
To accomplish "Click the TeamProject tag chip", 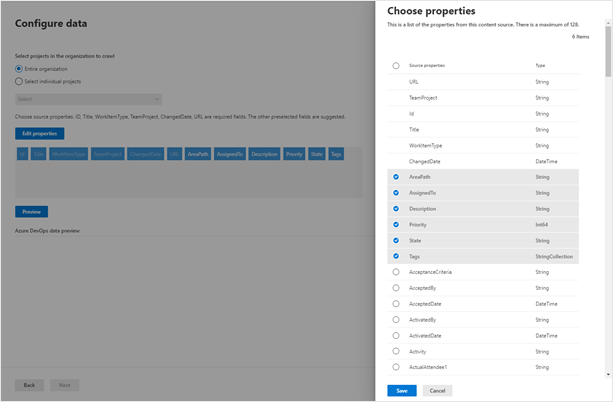I will (x=108, y=154).
